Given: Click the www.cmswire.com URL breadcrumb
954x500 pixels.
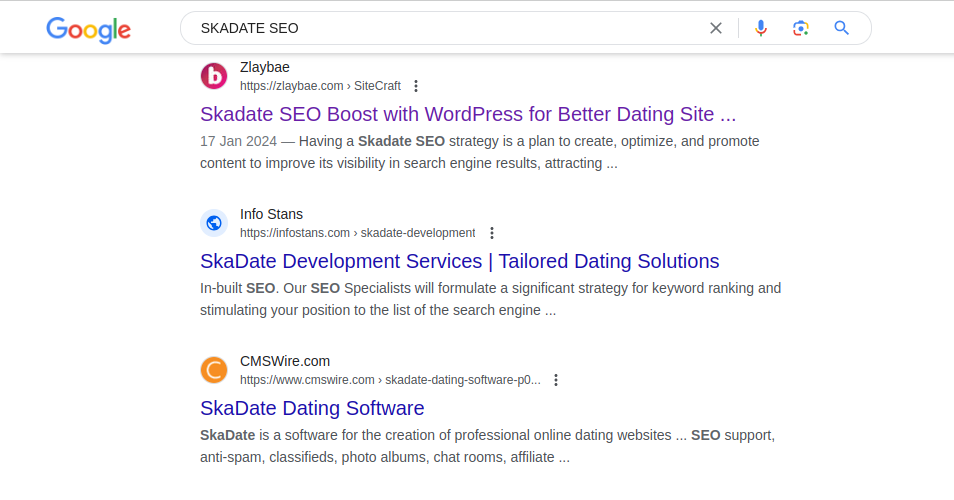Looking at the screenshot, I should point(390,380).
